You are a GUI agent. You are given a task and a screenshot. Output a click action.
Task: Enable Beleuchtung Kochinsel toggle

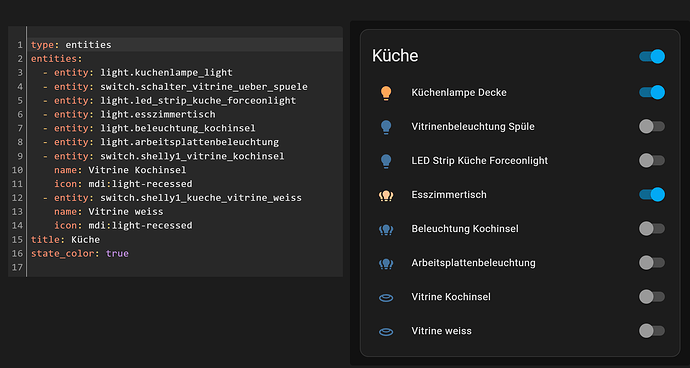(x=652, y=229)
